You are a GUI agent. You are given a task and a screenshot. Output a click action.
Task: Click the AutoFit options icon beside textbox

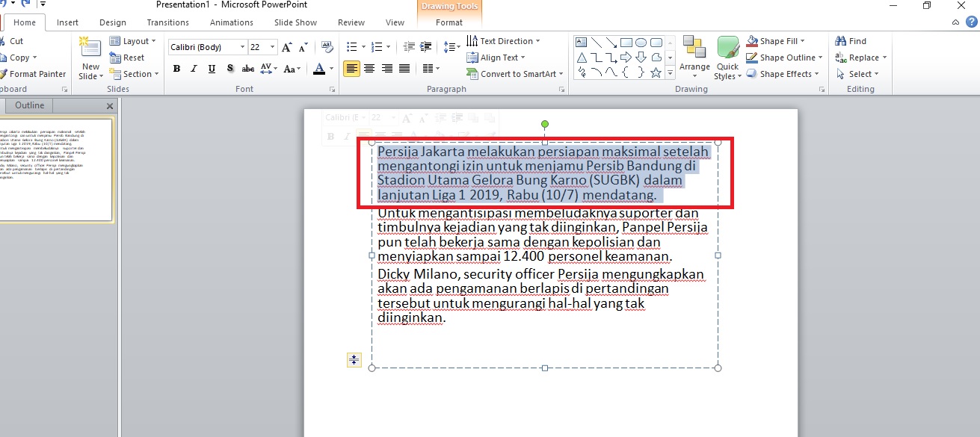(354, 360)
